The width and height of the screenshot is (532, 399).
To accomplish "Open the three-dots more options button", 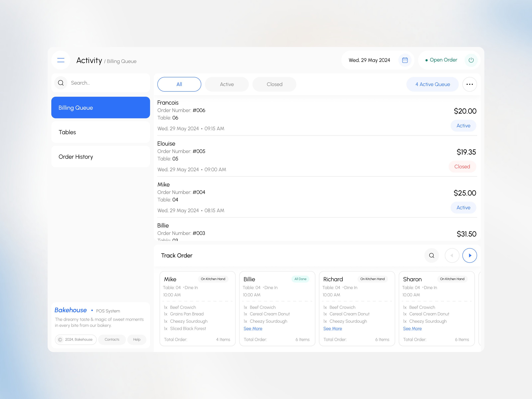I will click(469, 84).
